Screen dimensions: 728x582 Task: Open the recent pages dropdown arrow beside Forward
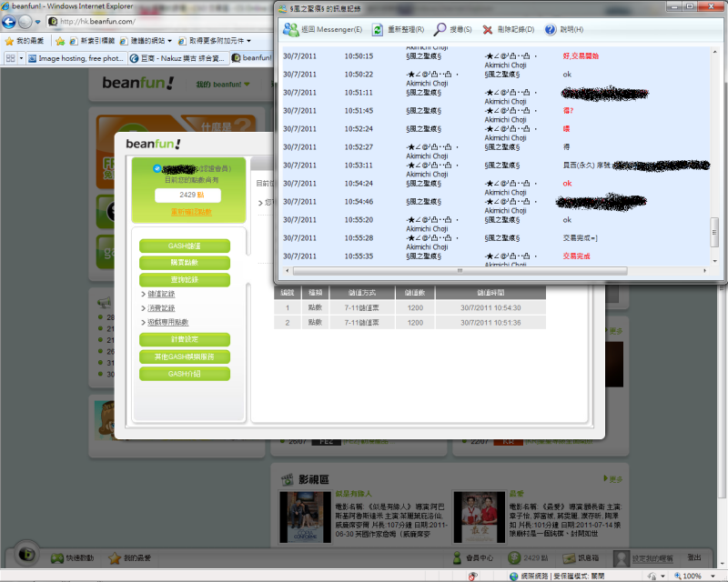point(37,22)
